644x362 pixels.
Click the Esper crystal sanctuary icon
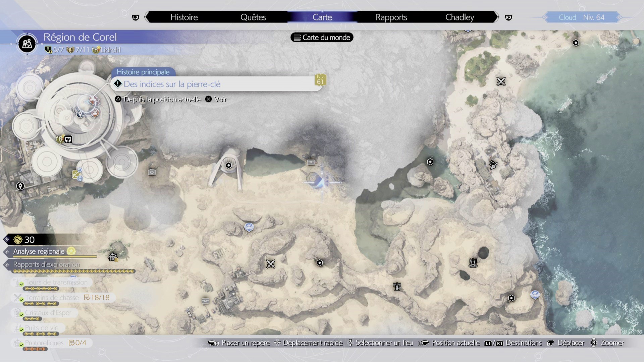(473, 263)
